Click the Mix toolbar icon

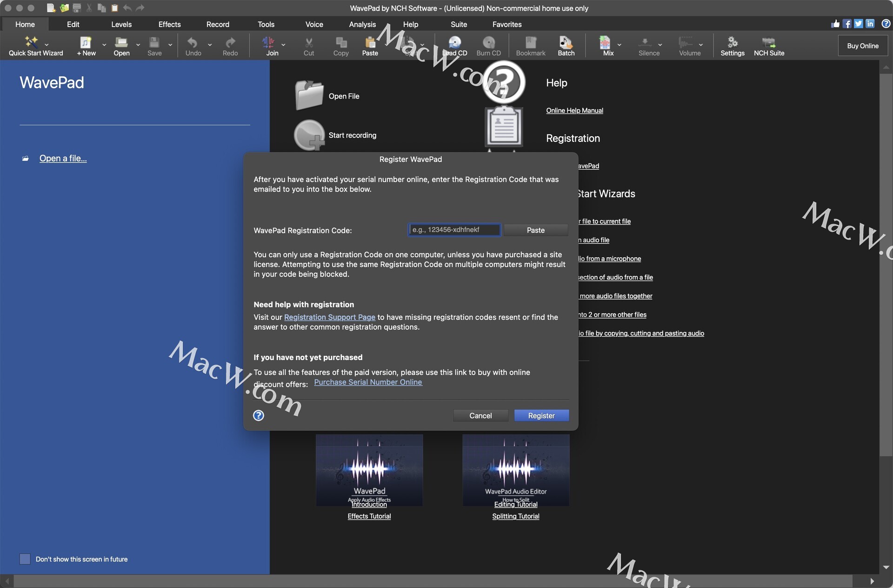point(605,42)
